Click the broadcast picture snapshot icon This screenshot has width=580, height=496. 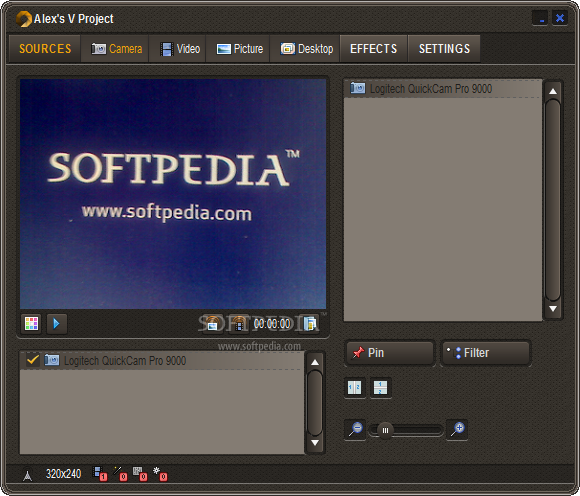212,324
